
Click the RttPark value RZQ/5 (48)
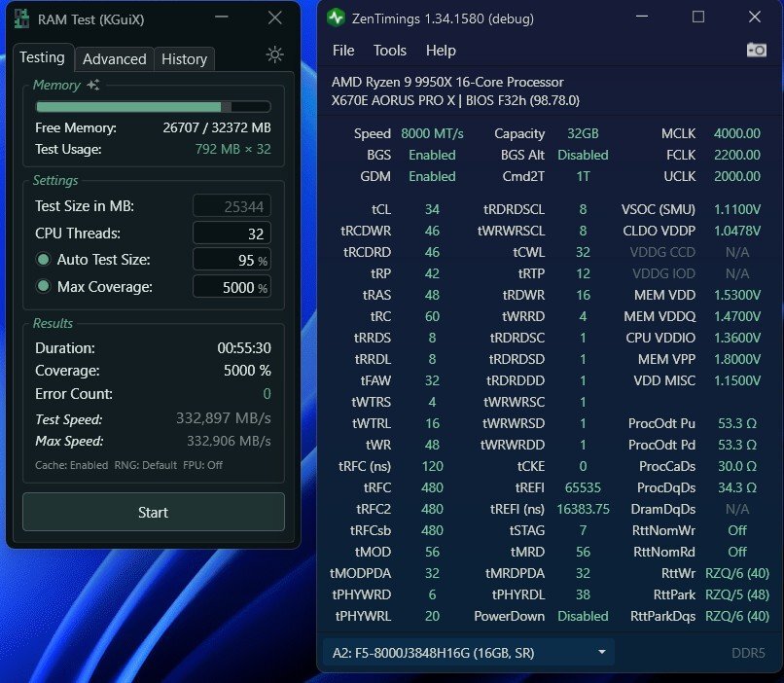[x=737, y=594]
